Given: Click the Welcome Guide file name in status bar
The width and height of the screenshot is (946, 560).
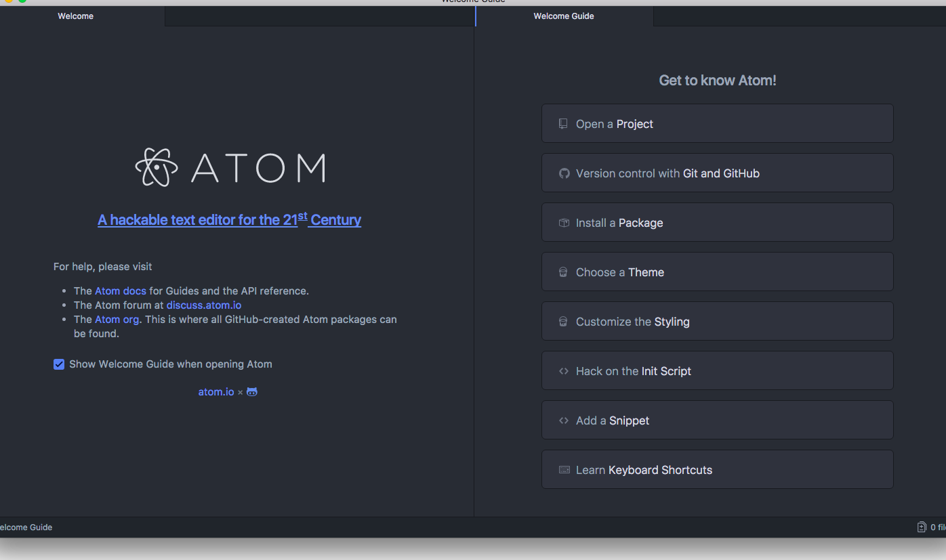Looking at the screenshot, I should [x=26, y=527].
